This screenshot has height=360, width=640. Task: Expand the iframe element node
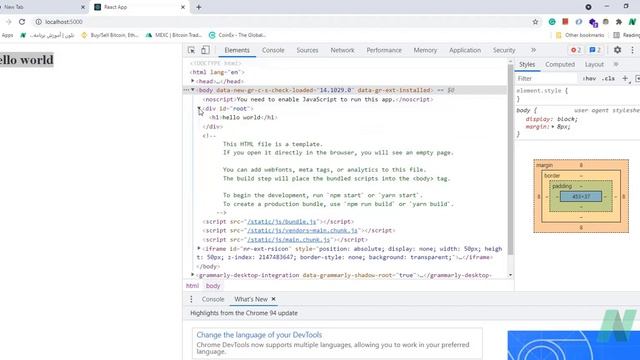(199, 248)
